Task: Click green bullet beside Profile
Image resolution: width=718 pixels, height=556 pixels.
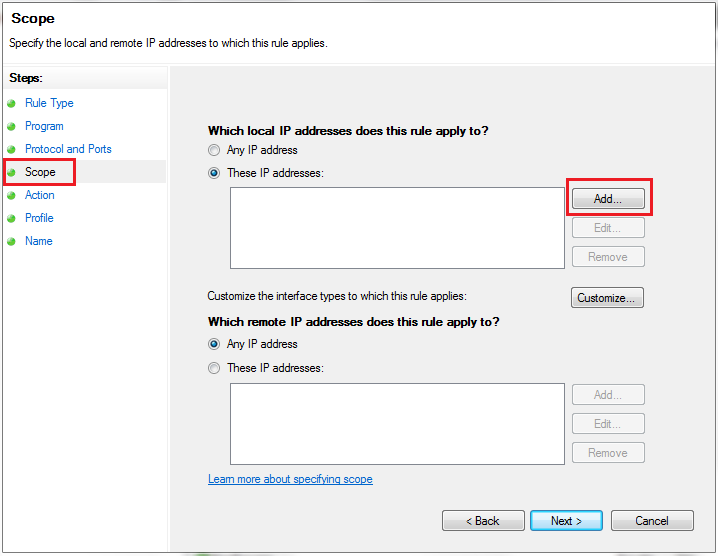Action: tap(11, 218)
